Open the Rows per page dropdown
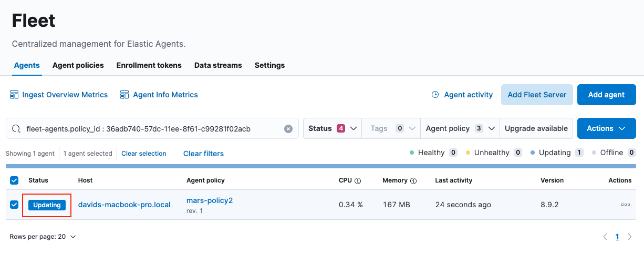Viewport: 644px width, 253px height. pos(43,237)
